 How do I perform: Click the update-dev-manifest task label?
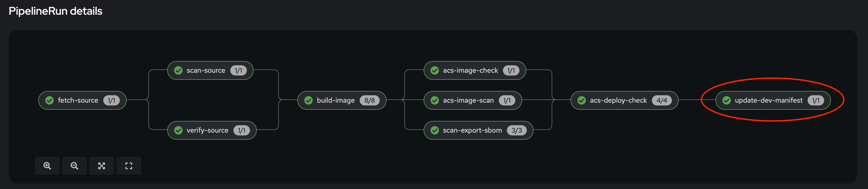(769, 100)
